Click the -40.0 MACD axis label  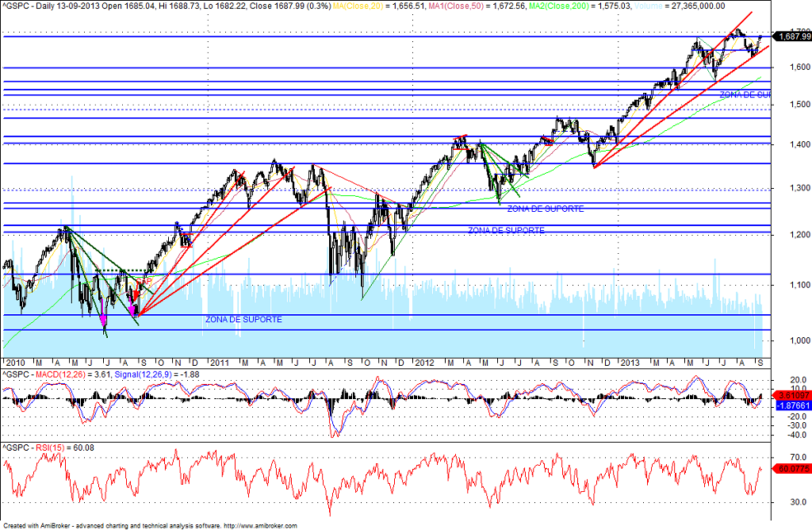(798, 436)
